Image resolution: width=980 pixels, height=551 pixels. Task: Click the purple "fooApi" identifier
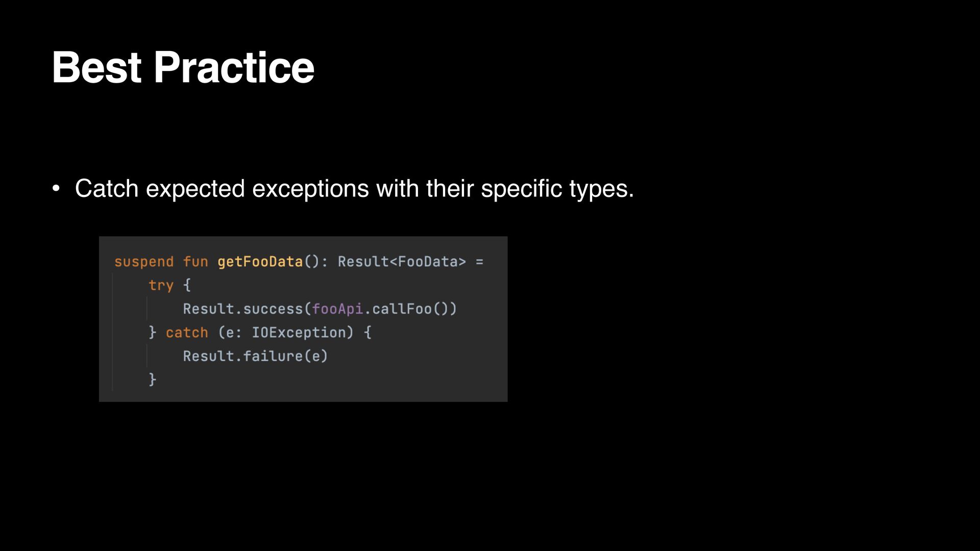(337, 309)
